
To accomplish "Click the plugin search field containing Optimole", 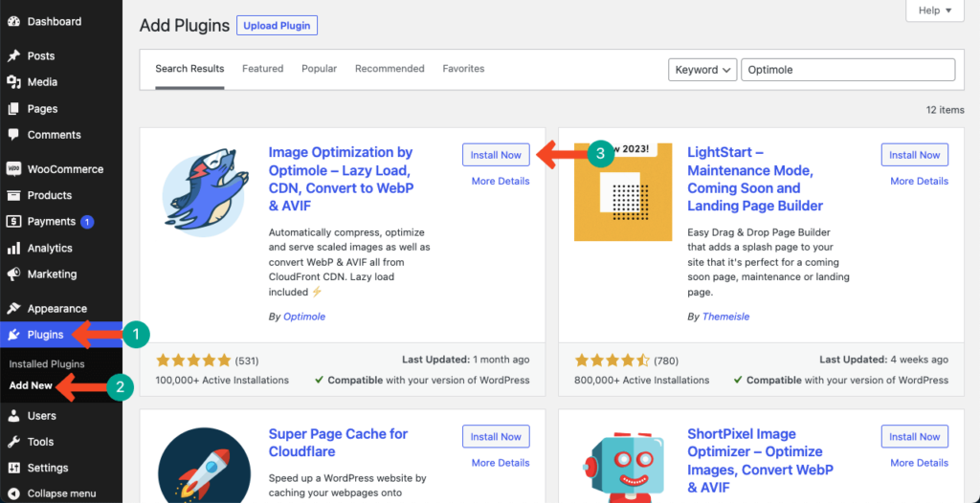I will pyautogui.click(x=848, y=70).
